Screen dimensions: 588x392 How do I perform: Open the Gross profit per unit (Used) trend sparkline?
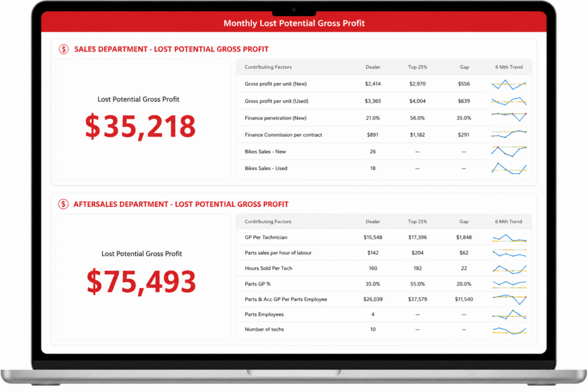[509, 101]
